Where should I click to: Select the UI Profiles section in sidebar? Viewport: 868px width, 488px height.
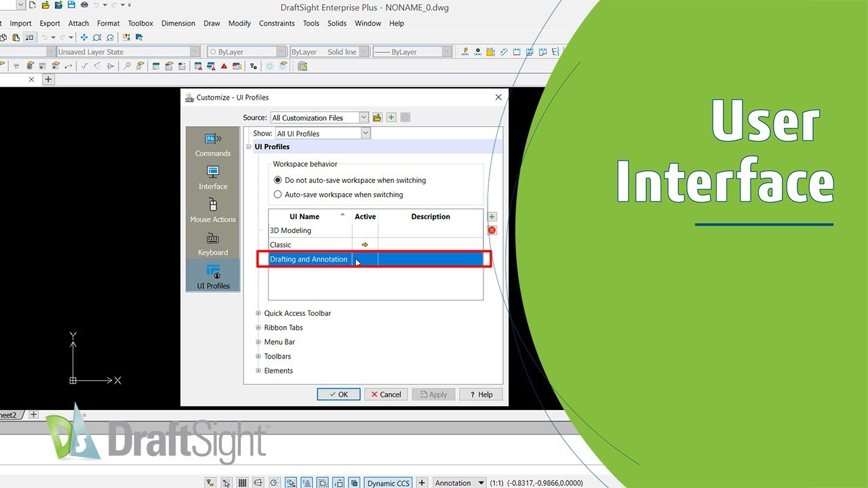(x=213, y=277)
